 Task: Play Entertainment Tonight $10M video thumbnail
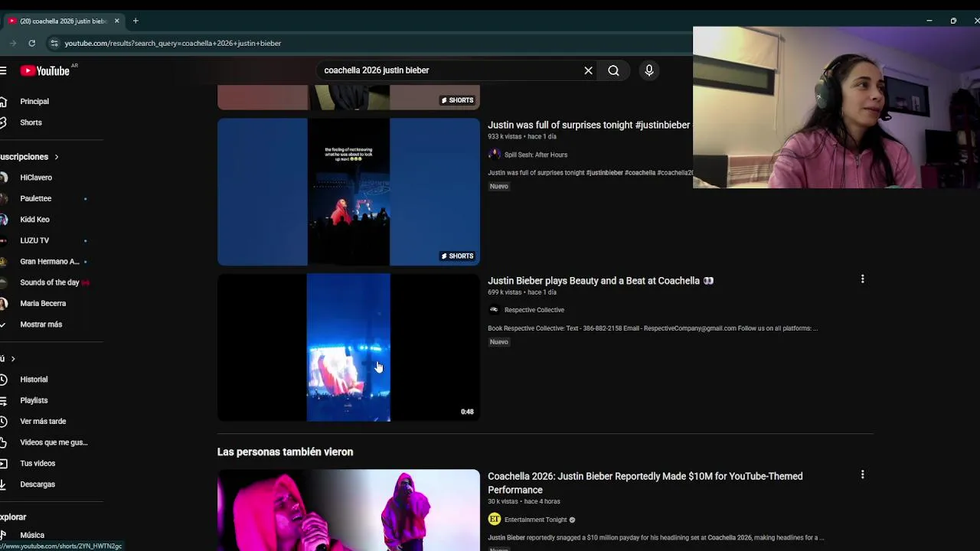(x=348, y=510)
